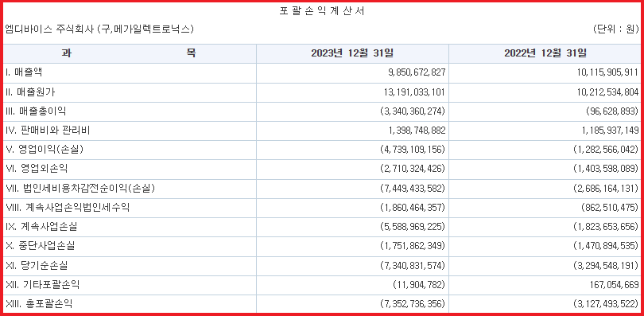Select the row label IV. 판매비와 관리비
This screenshot has width=644, height=316.
pos(48,131)
